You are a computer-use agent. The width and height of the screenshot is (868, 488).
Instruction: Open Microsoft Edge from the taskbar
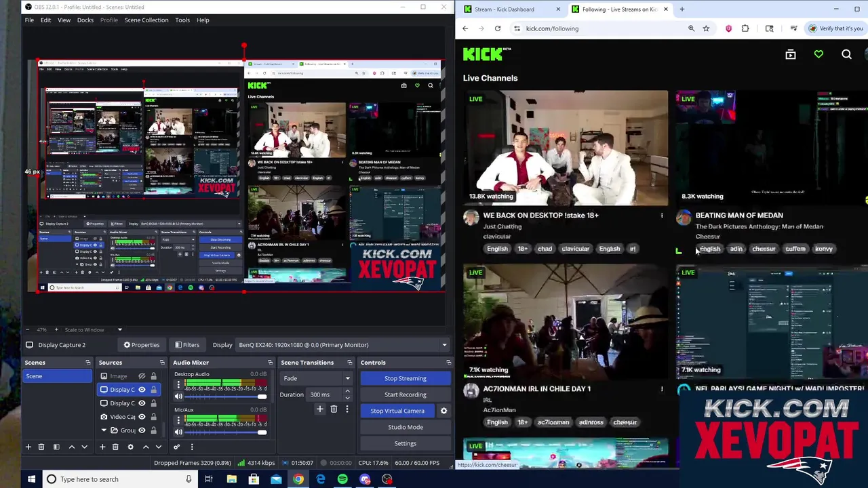pyautogui.click(x=321, y=479)
